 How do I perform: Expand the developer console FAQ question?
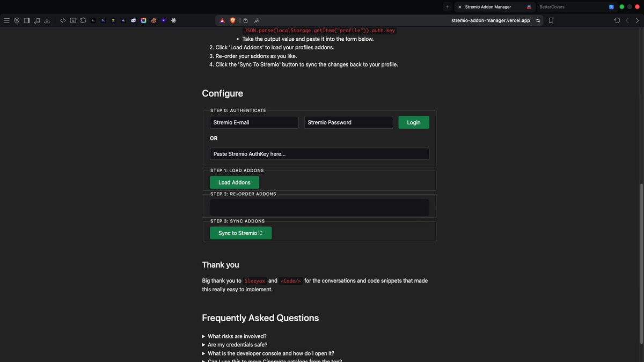point(268,353)
